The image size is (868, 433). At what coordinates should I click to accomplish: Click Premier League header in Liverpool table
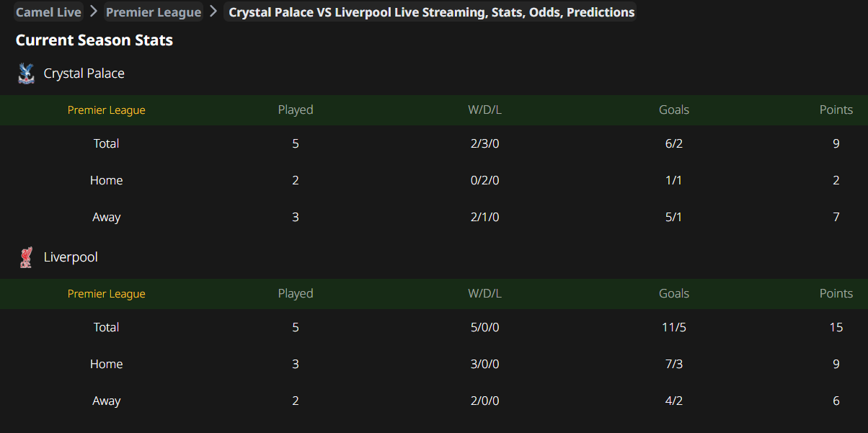coord(107,294)
